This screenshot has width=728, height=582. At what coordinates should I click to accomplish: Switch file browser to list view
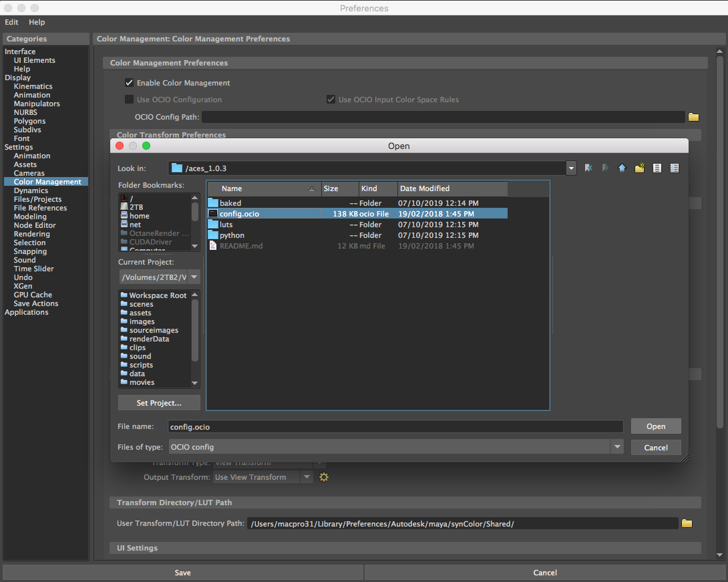(x=657, y=168)
